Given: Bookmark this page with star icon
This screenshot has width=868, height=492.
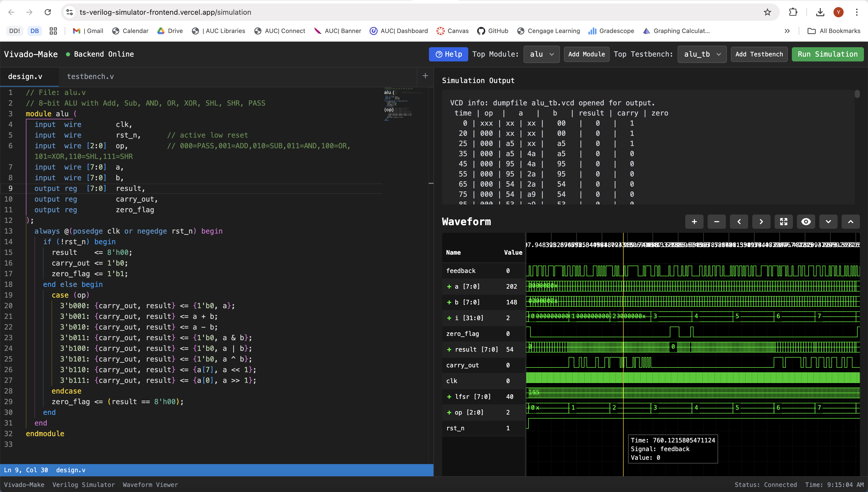Looking at the screenshot, I should [x=767, y=12].
